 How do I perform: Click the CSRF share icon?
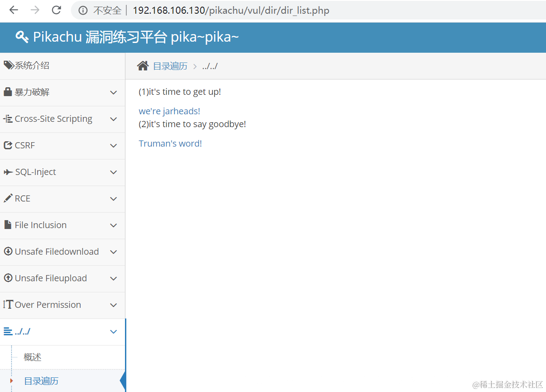8,145
